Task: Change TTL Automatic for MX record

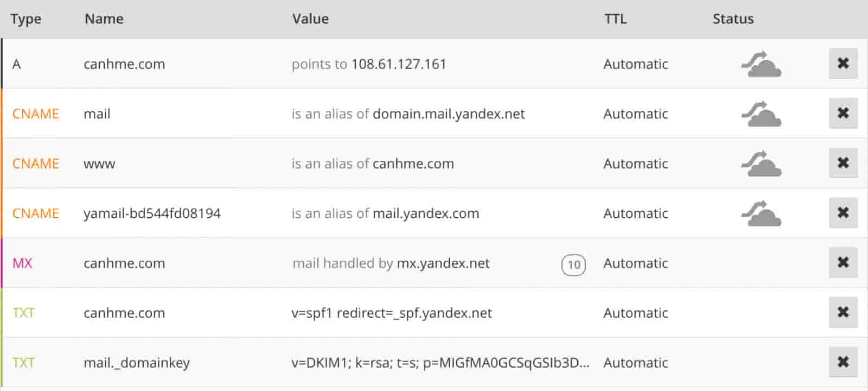Action: (x=636, y=263)
